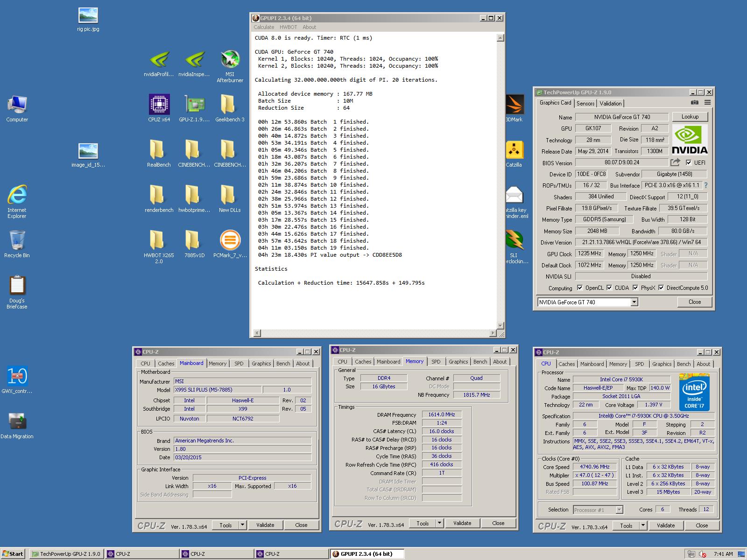Open MSI Afterburner desktop icon
This screenshot has width=747, height=560.
[230, 66]
